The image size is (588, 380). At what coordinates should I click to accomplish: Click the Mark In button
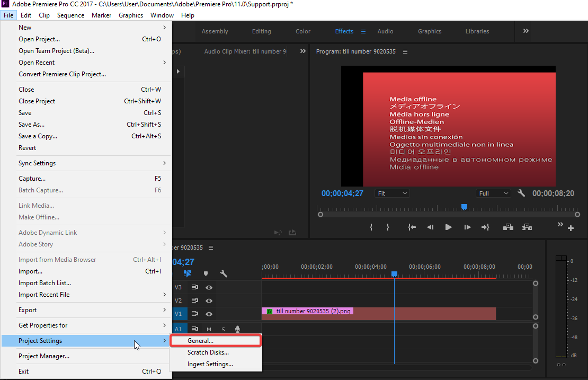[x=371, y=227]
